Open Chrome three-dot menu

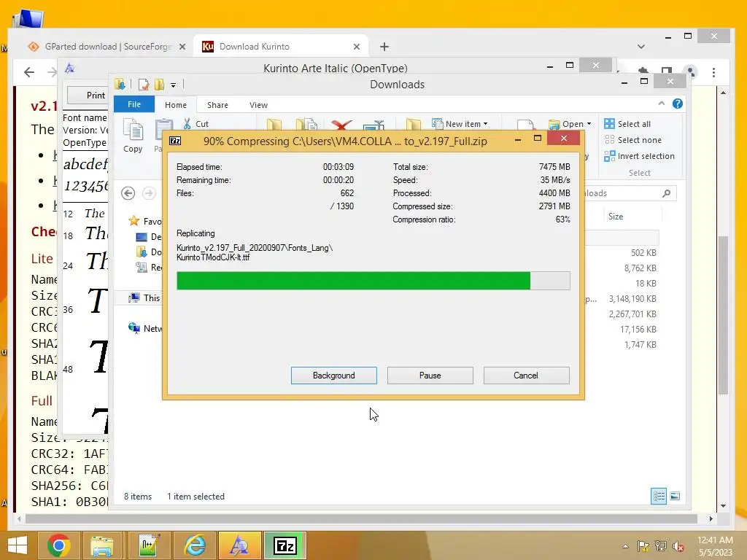tap(713, 72)
